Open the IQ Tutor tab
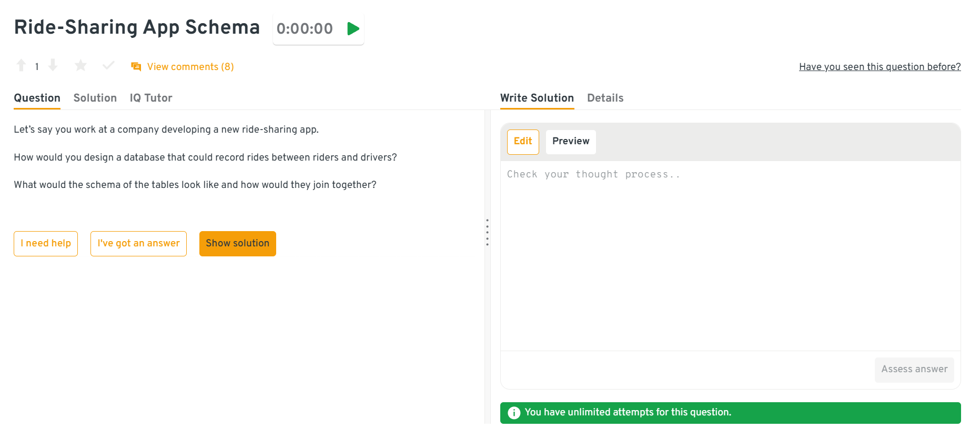The image size is (980, 438). tap(151, 98)
